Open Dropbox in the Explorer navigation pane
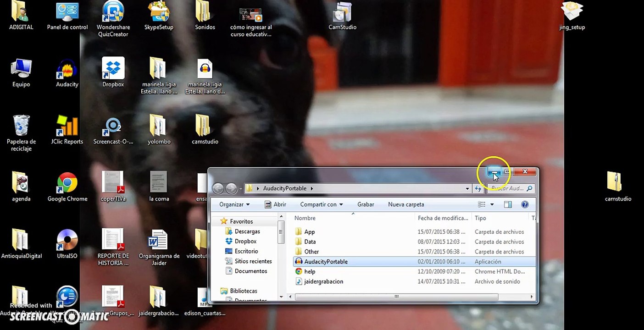 (x=240, y=241)
